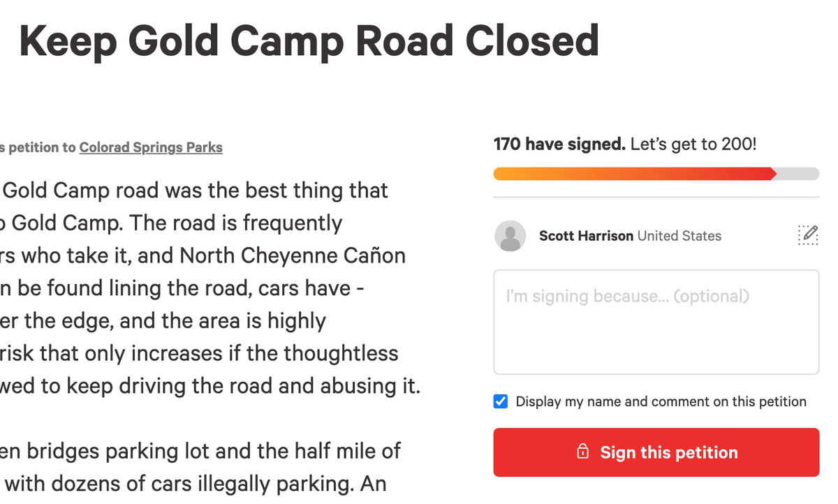This screenshot has height=504, width=838.
Task: Open the Colorad Springs Parks link
Action: point(151,147)
